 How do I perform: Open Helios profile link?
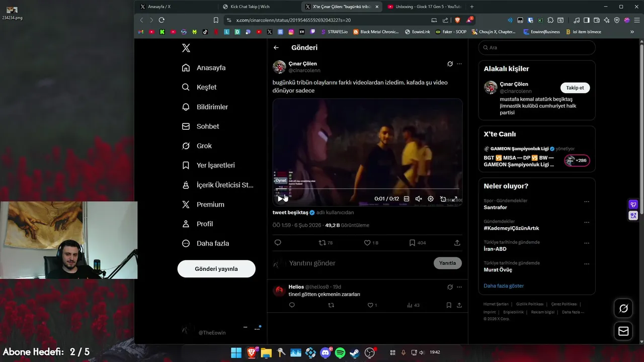tap(296, 287)
